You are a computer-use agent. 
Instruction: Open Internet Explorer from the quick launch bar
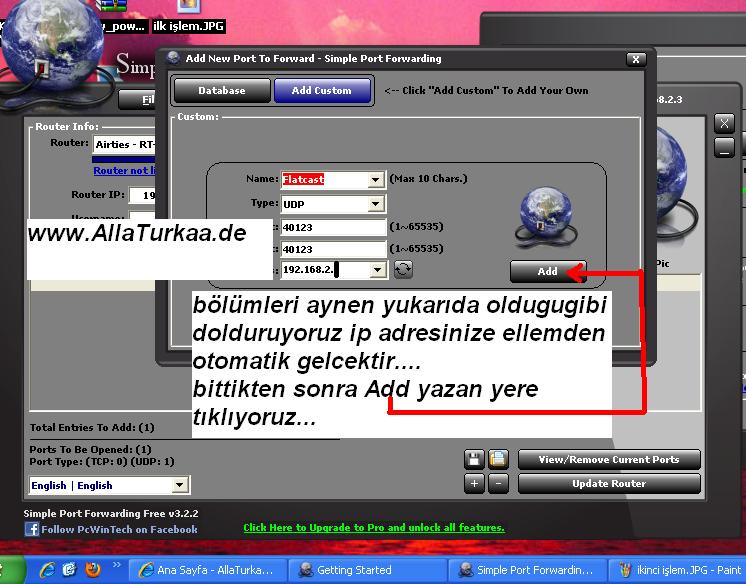click(x=46, y=570)
